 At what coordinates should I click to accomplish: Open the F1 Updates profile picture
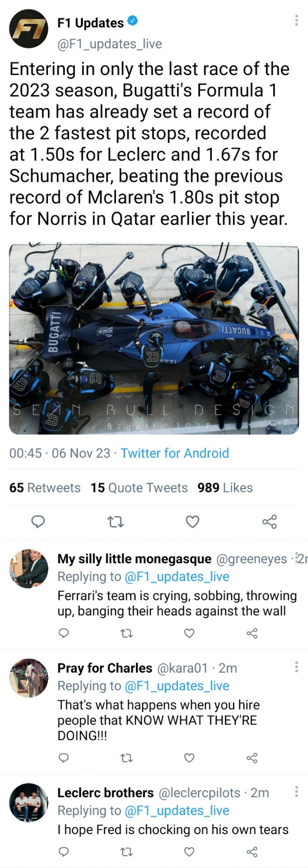(29, 28)
